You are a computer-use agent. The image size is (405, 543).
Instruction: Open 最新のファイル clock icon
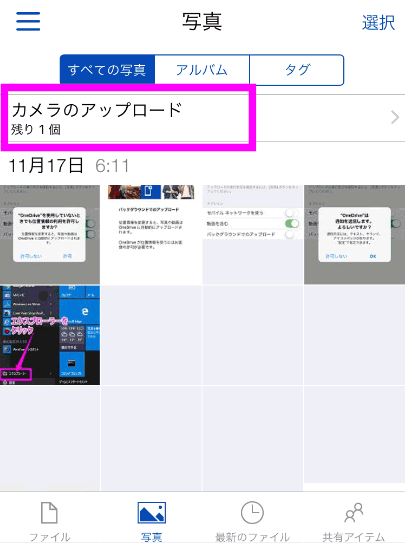pyautogui.click(x=252, y=513)
